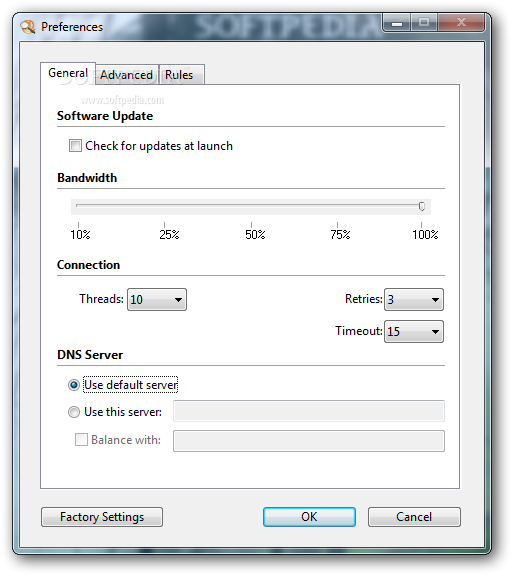Open the Threads dropdown
This screenshot has height=575, width=512.
pyautogui.click(x=157, y=300)
